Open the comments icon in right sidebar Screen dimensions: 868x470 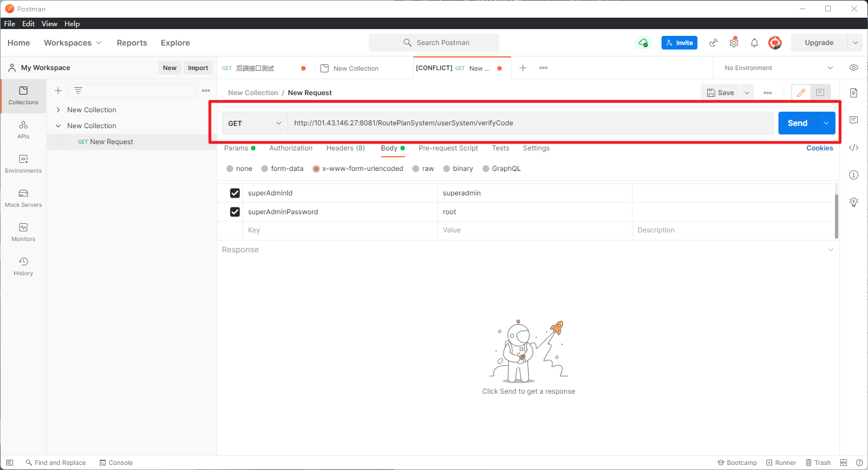(854, 120)
